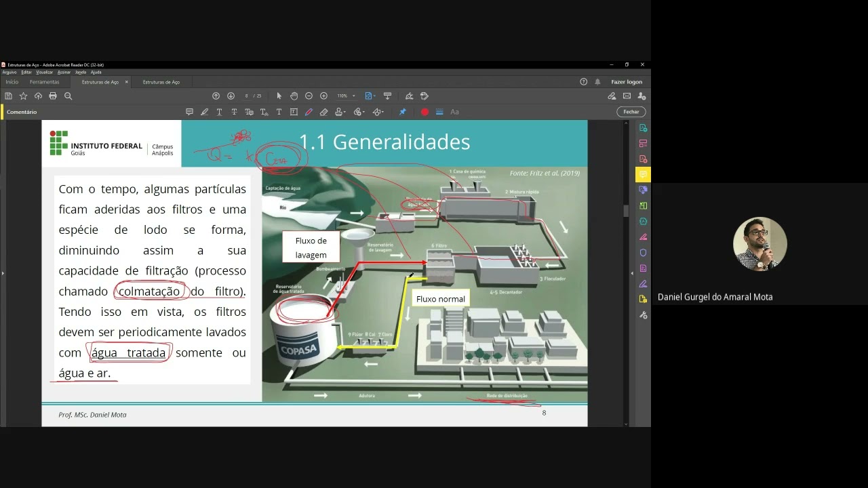Switch to the Início tab
Image resolution: width=868 pixels, height=488 pixels.
coord(12,82)
